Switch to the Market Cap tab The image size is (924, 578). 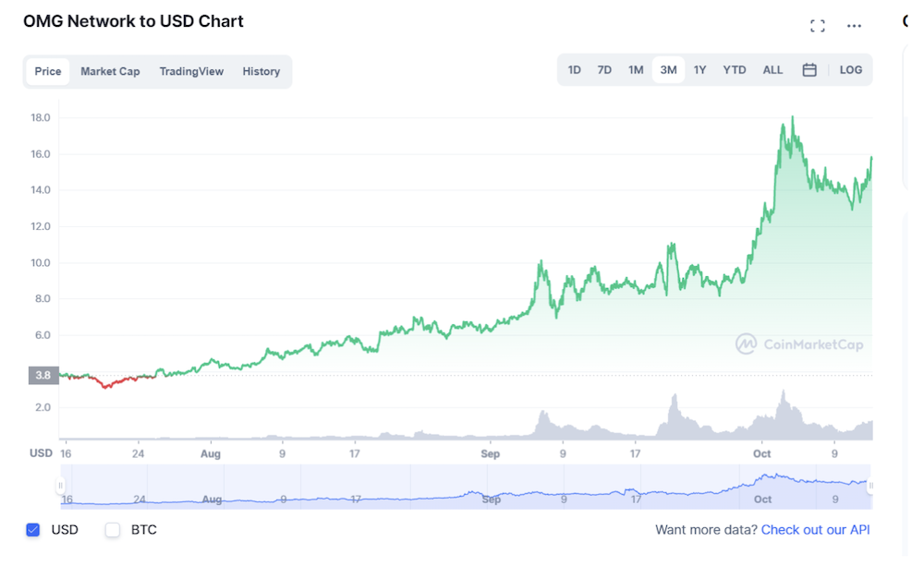(110, 71)
